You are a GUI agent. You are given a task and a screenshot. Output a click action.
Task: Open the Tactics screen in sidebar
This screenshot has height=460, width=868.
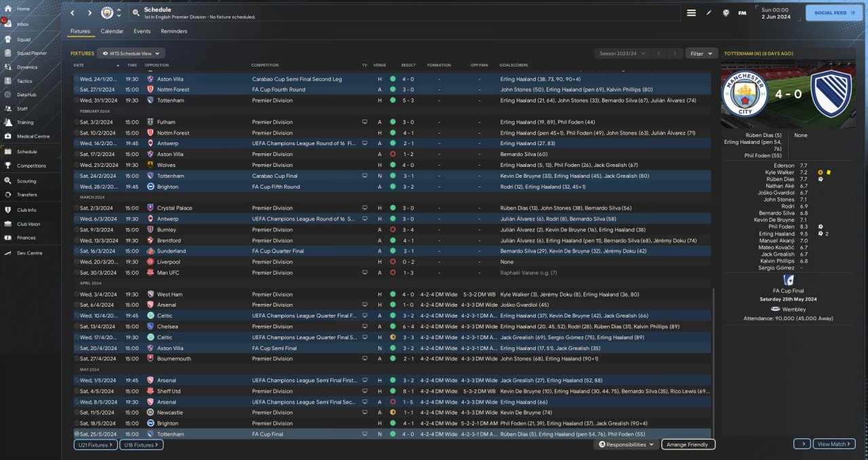click(24, 81)
